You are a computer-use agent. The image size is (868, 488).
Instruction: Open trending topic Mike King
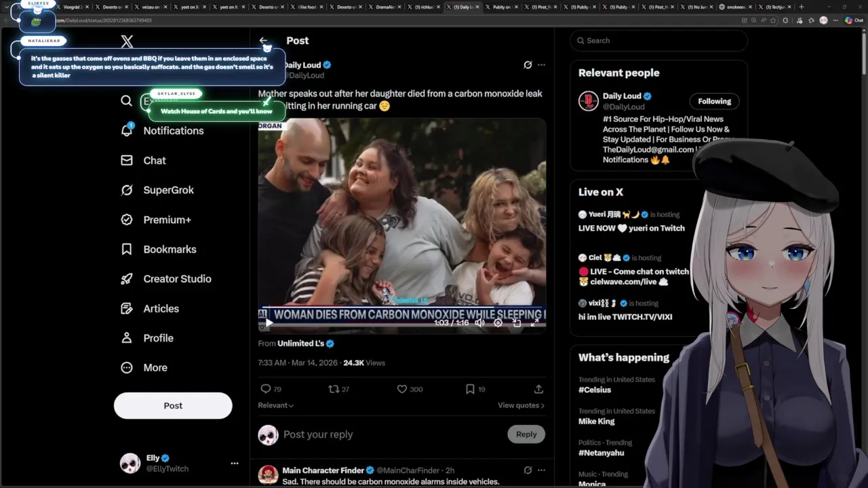[x=597, y=421]
